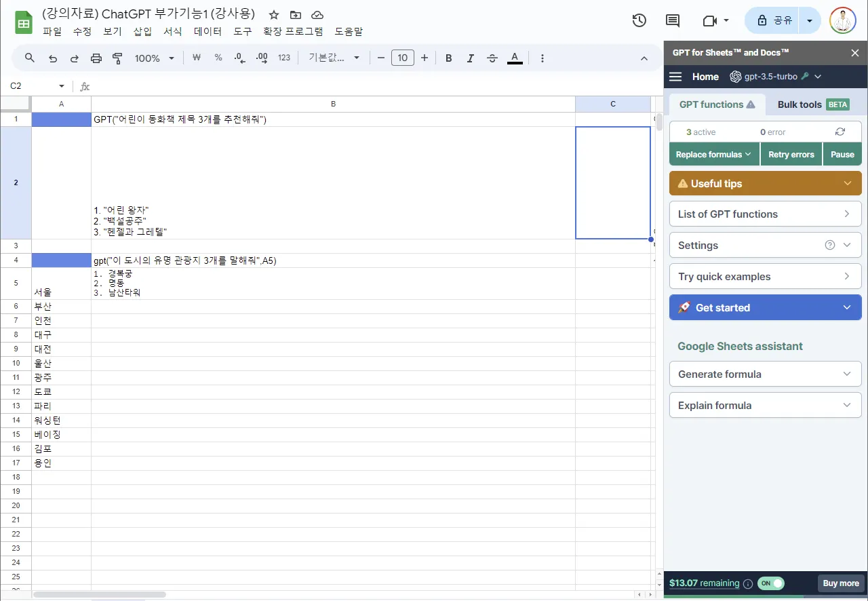Click the font size field showing 10
Screen dimensions: 868x601
point(403,58)
